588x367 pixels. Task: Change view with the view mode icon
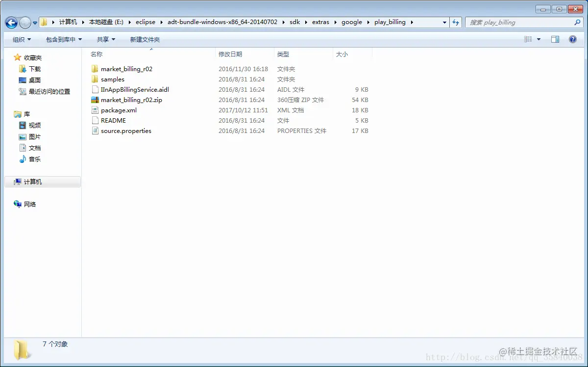coord(528,39)
